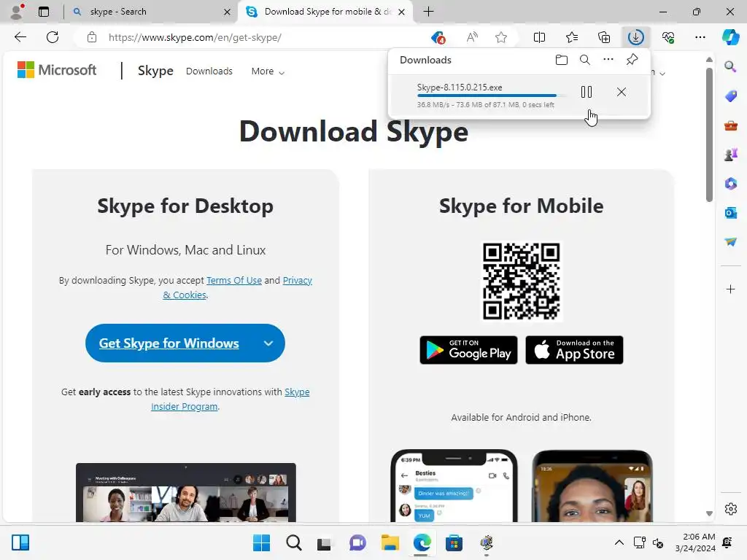The image size is (747, 560).
Task: Close the skype - Search tab
Action: [x=228, y=12]
